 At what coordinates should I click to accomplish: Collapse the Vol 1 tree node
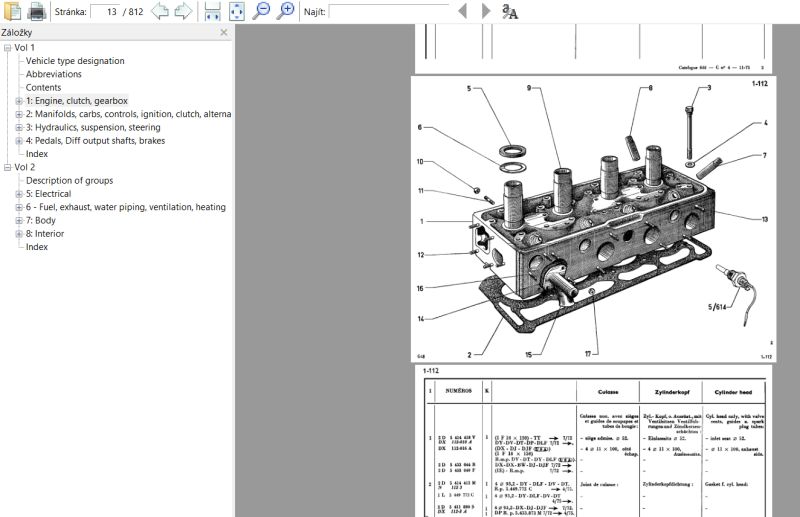(x=8, y=48)
